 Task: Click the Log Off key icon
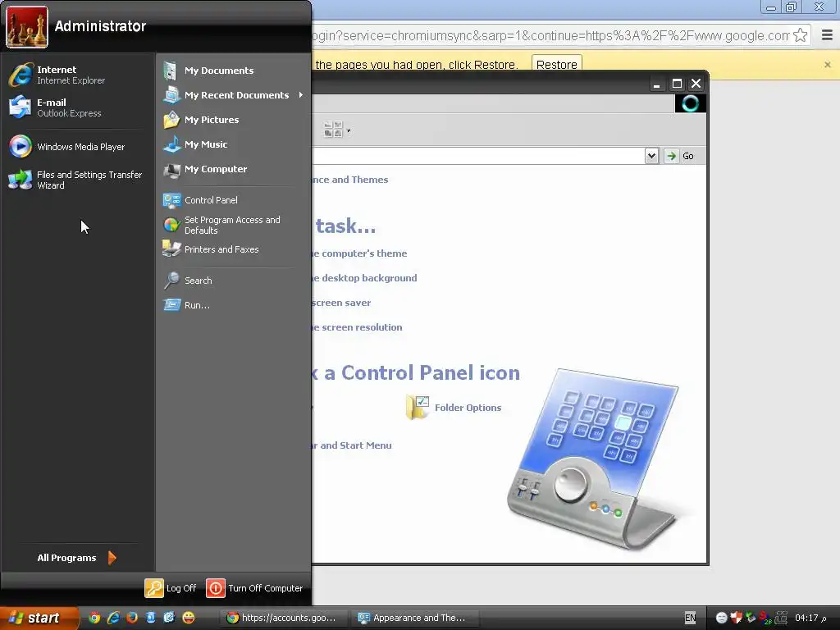pyautogui.click(x=153, y=587)
